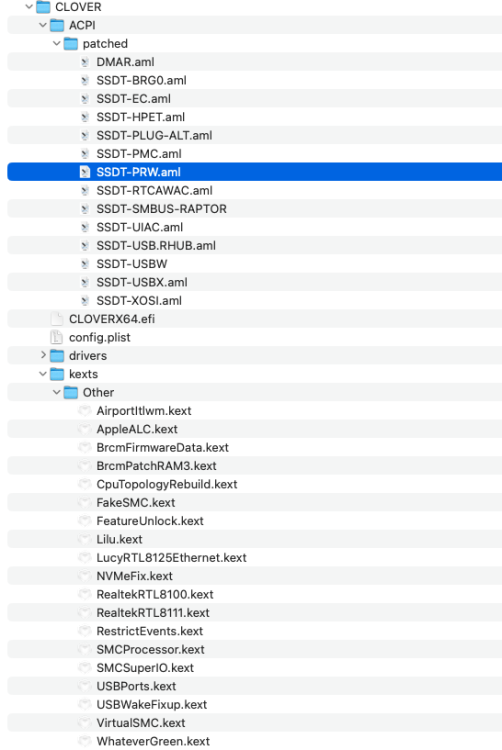Viewport: 502px width, 750px height.
Task: Select the CLOVERX64.efi file name
Action: pos(112,319)
